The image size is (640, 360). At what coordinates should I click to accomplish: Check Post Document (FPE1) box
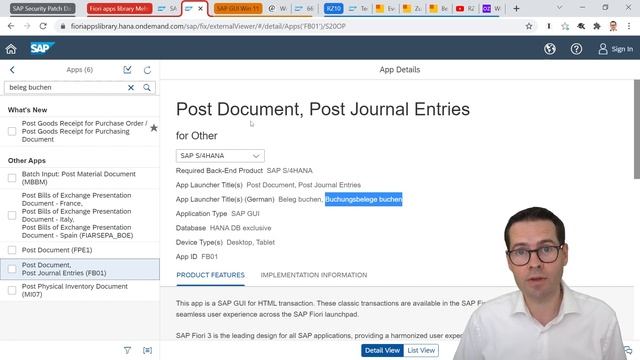coord(12,250)
